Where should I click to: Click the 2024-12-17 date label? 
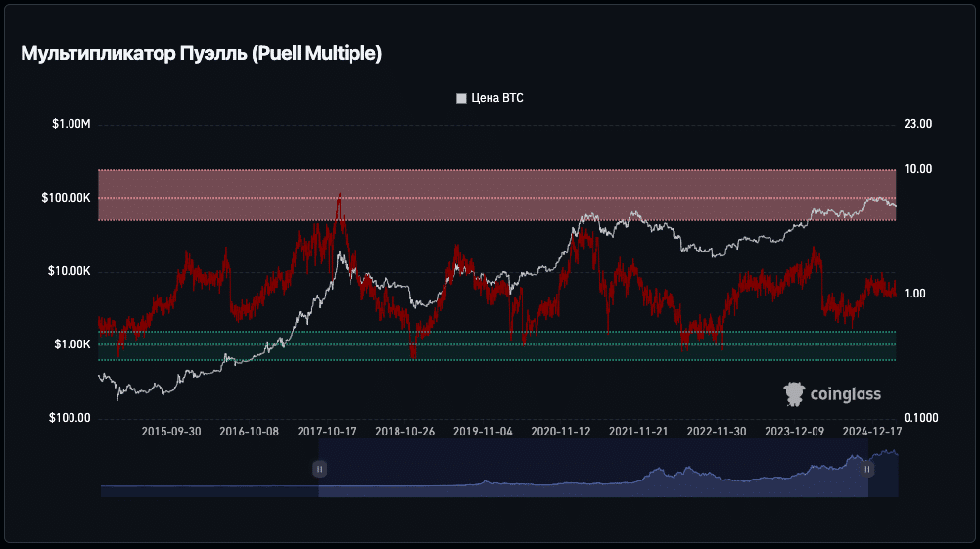[x=872, y=432]
